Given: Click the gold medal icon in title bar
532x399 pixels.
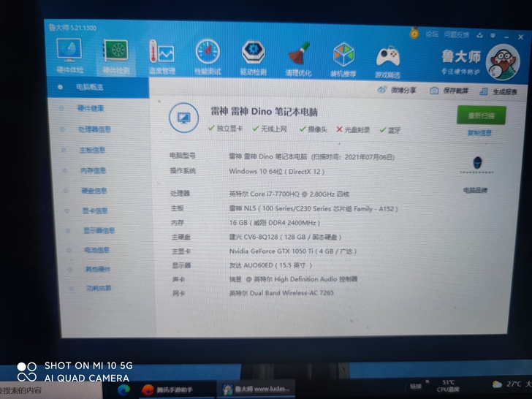Looking at the screenshot, I should (x=414, y=33).
